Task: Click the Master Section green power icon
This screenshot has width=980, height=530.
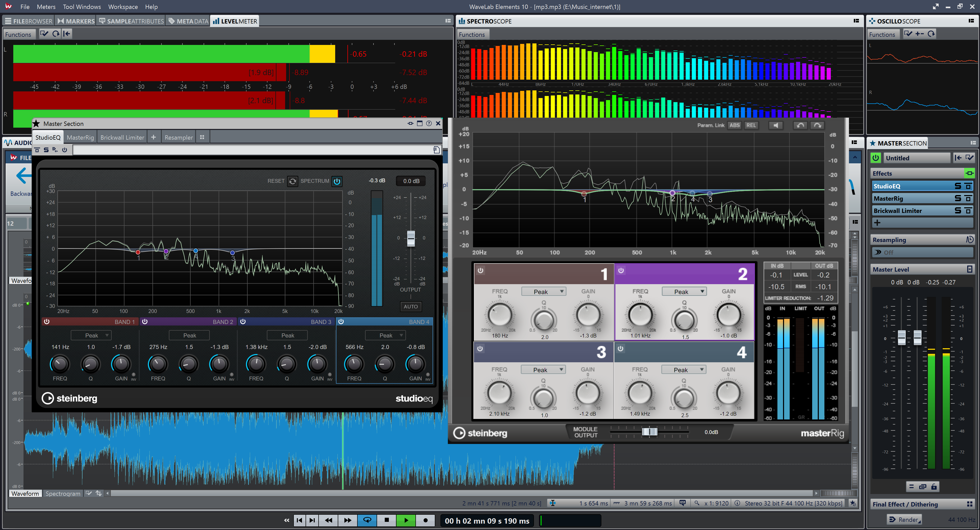Action: tap(876, 158)
